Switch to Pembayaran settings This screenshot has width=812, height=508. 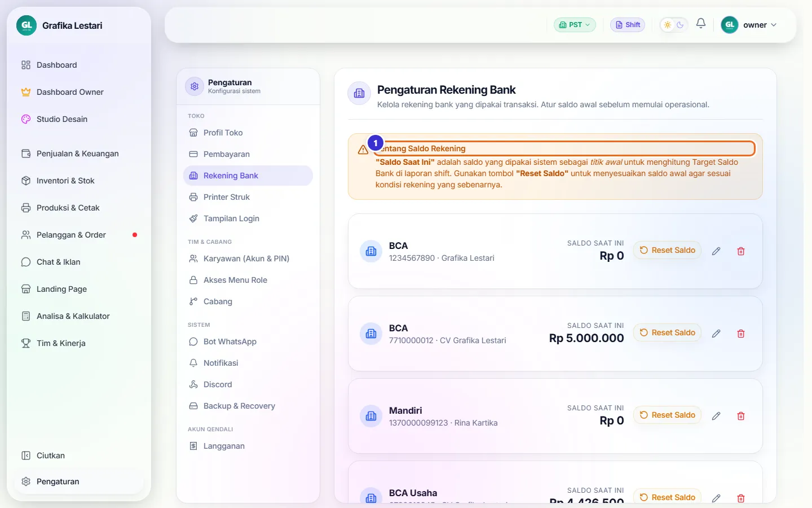point(248,154)
